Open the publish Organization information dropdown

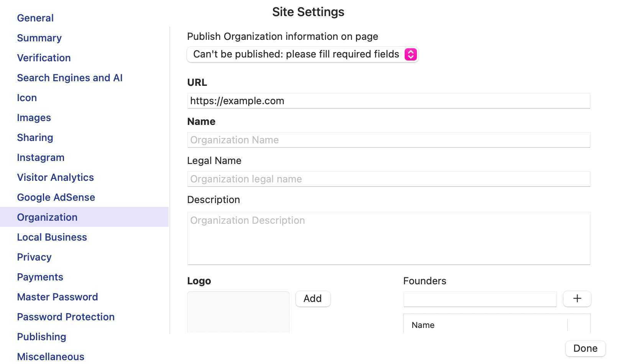point(302,54)
